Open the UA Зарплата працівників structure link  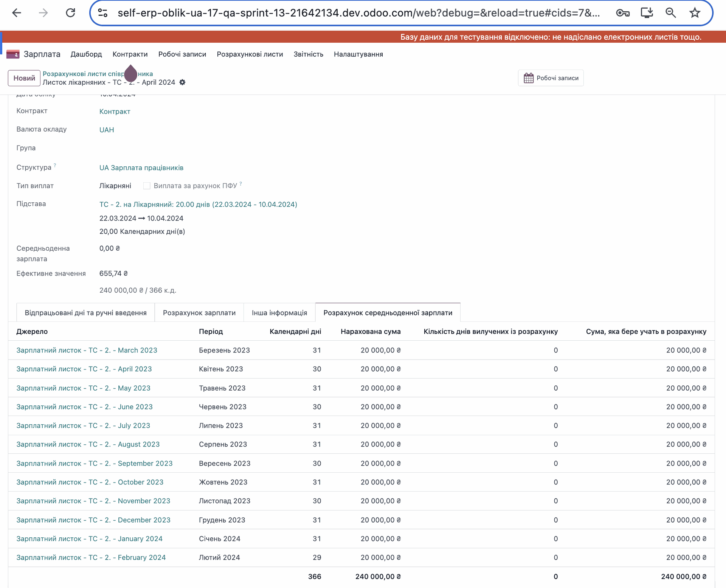(141, 168)
